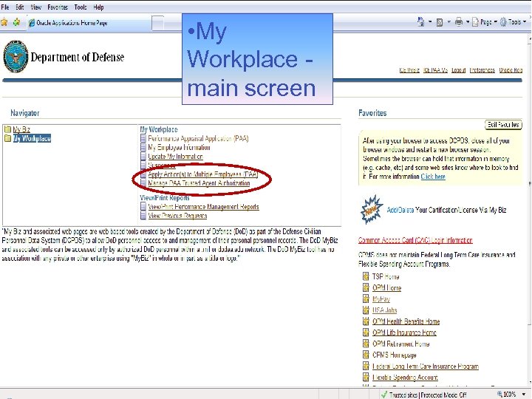This screenshot has width=532, height=399.
Task: Click the Preferences link
Action: pyautogui.click(x=482, y=70)
